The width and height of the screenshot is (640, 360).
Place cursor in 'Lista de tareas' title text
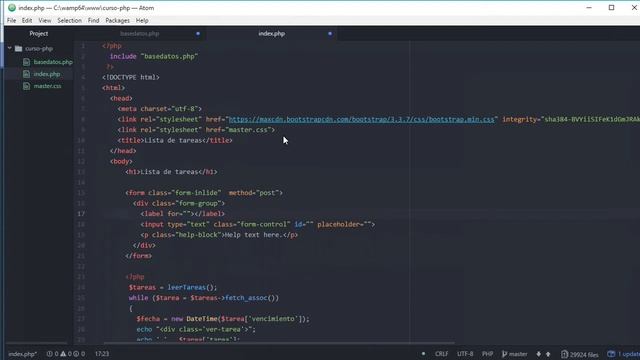173,140
